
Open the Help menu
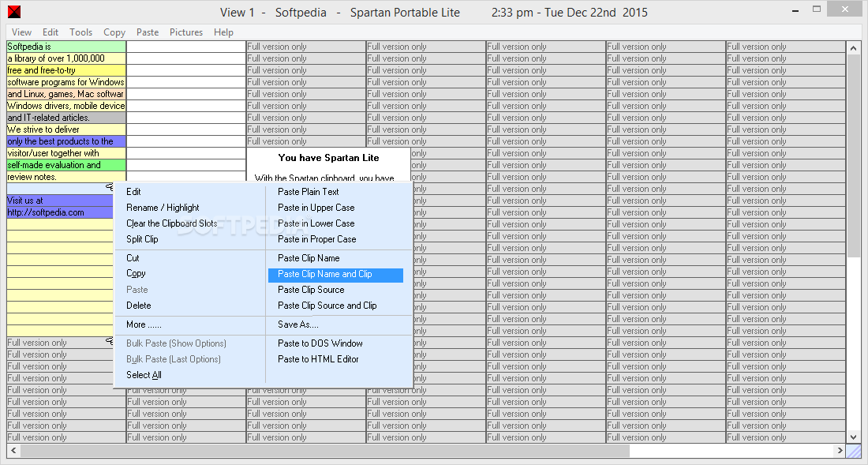click(223, 32)
